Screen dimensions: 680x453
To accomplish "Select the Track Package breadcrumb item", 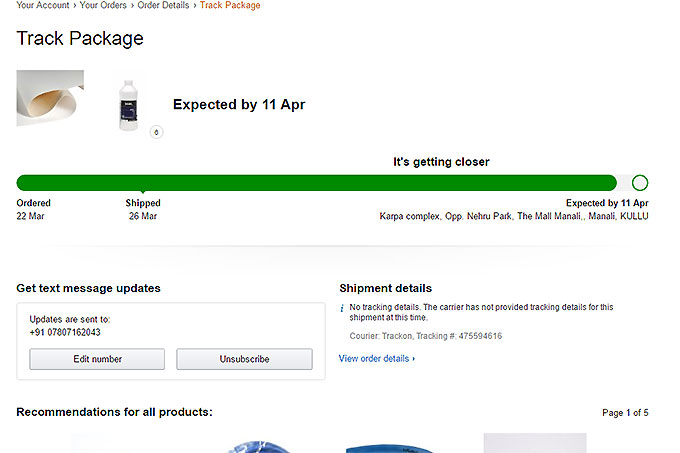I will click(x=230, y=6).
